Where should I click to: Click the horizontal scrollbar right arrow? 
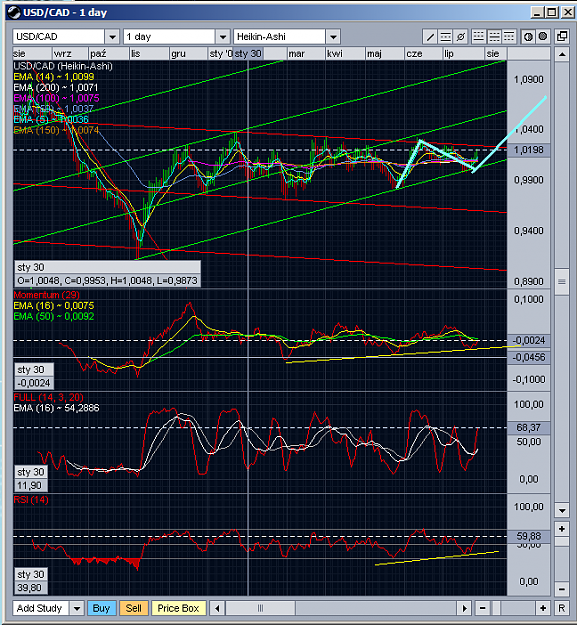click(464, 608)
